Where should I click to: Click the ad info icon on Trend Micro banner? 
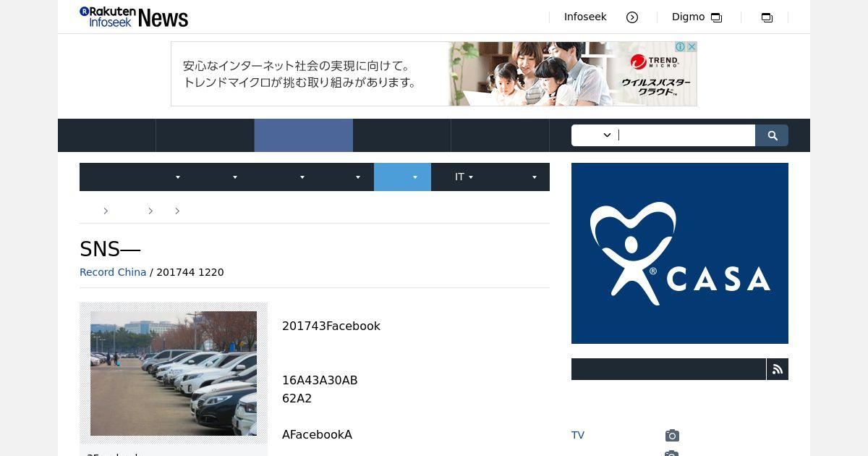coord(681,47)
